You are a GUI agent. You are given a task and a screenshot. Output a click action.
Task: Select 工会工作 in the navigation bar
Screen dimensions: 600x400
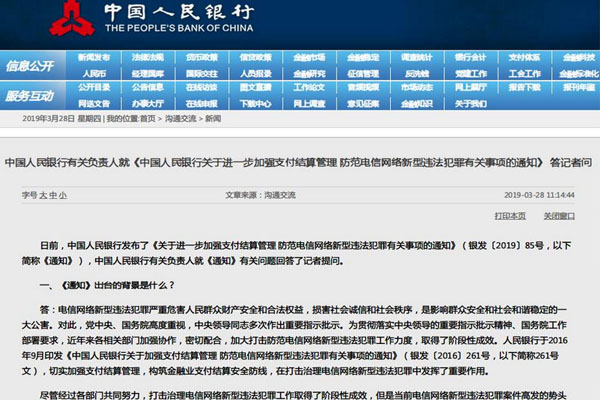[525, 73]
